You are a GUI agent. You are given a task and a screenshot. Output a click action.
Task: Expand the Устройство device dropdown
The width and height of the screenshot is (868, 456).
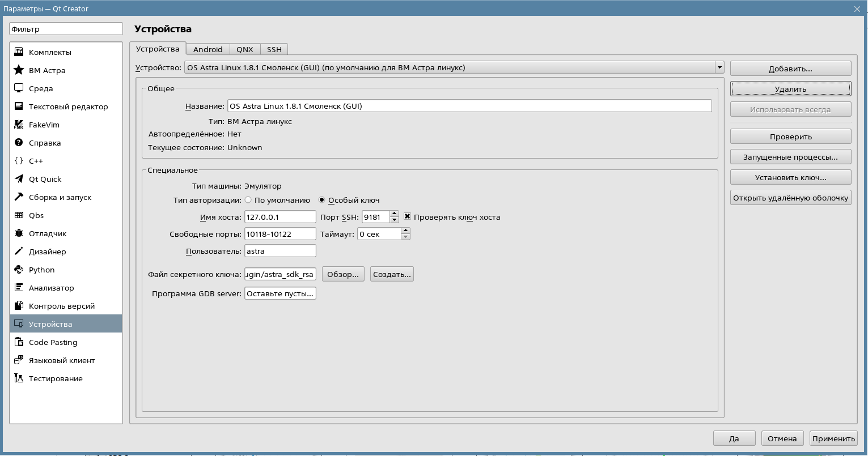(719, 67)
